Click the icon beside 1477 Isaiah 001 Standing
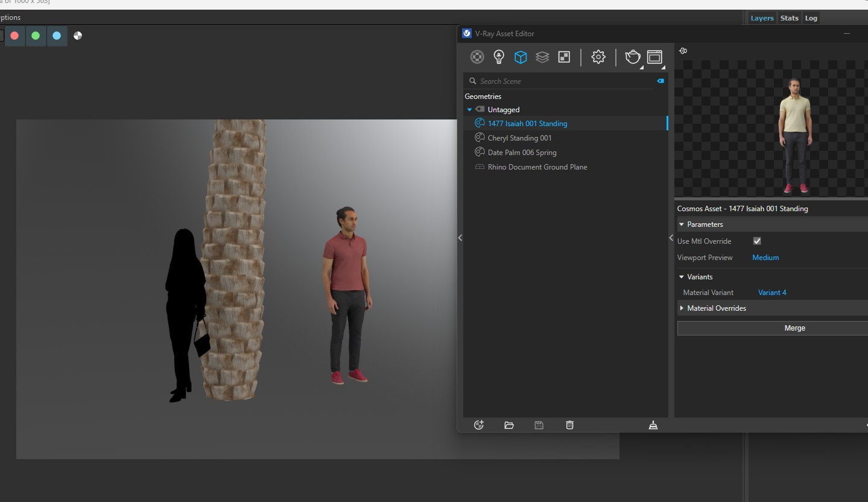This screenshot has height=502, width=868. [x=480, y=123]
